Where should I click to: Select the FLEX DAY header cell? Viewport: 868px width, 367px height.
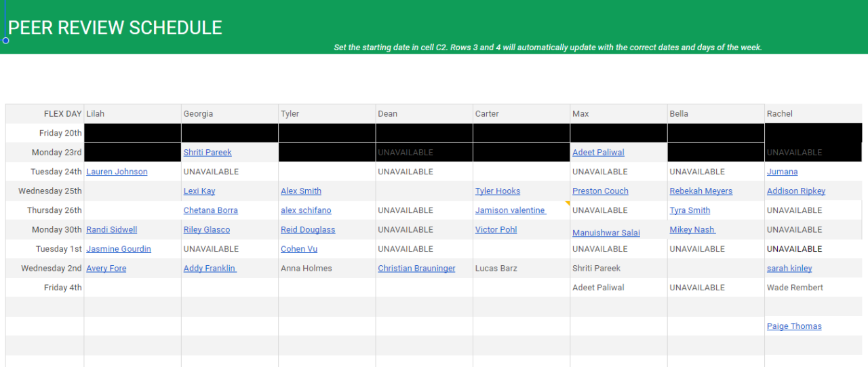[62, 114]
